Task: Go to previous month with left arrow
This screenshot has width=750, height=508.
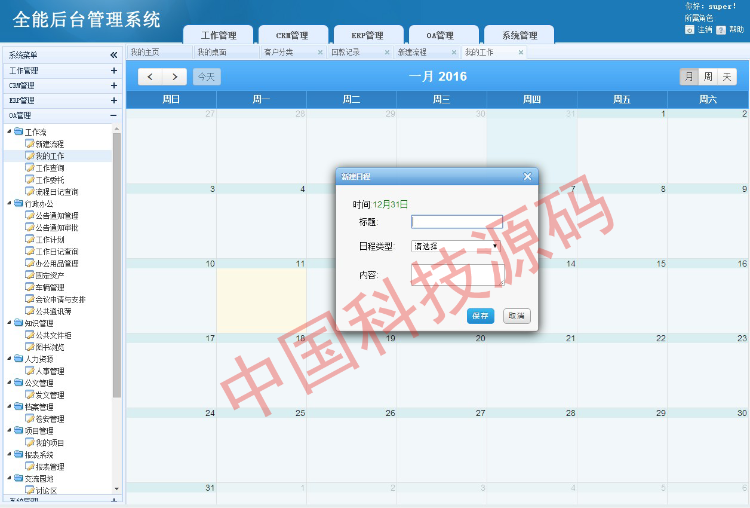Action: coord(150,77)
